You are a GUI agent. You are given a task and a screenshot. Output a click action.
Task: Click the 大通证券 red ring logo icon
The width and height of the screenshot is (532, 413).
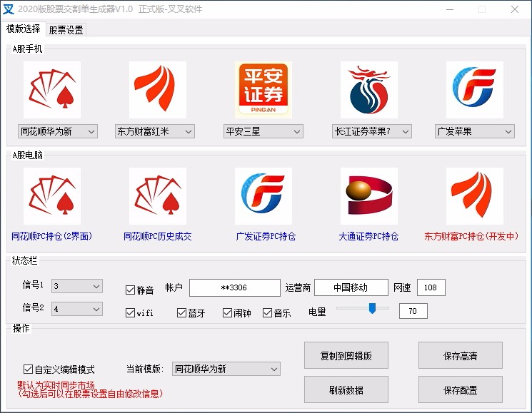coord(368,196)
